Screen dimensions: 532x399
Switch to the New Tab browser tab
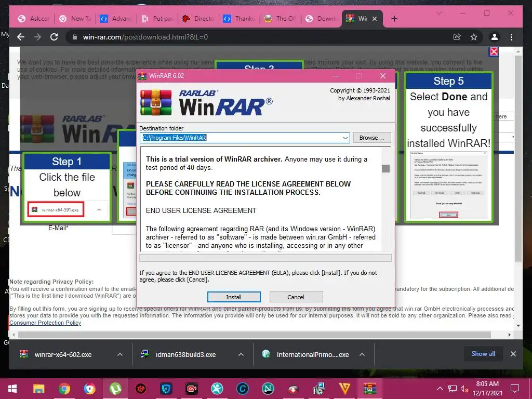pos(76,19)
